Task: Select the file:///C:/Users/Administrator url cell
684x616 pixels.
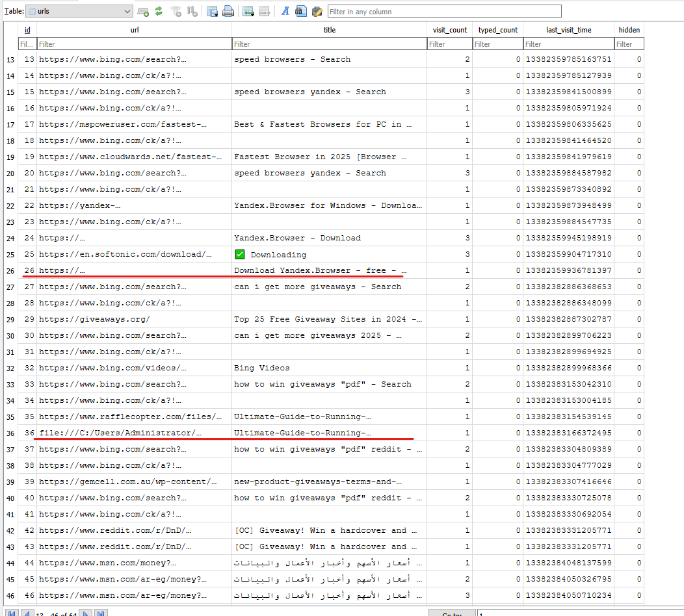Action: point(135,433)
